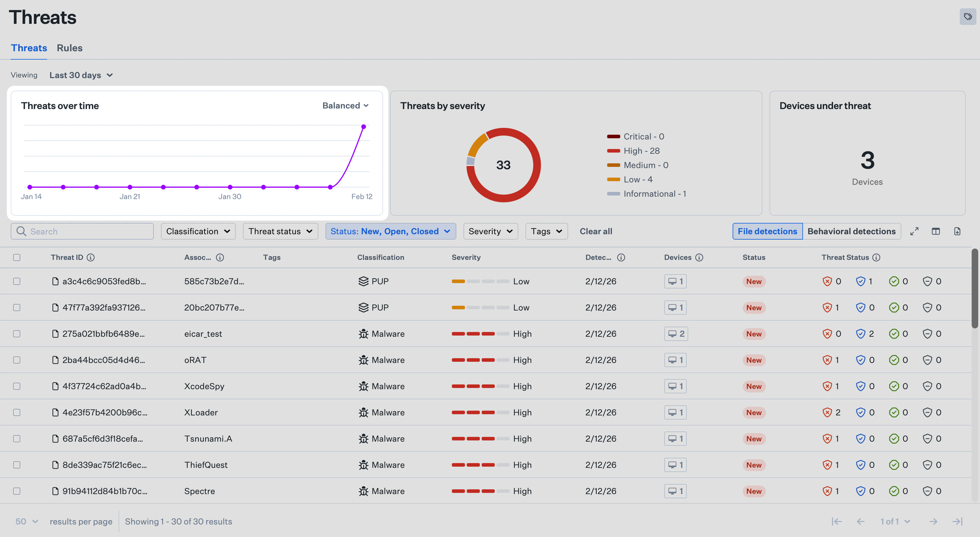
Task: Click the File detections button
Action: [767, 231]
